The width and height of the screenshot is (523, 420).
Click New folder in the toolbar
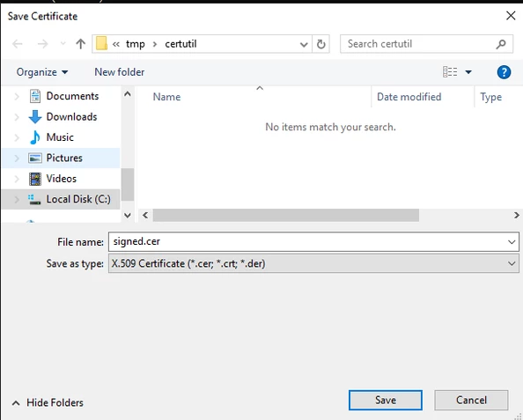tap(120, 72)
